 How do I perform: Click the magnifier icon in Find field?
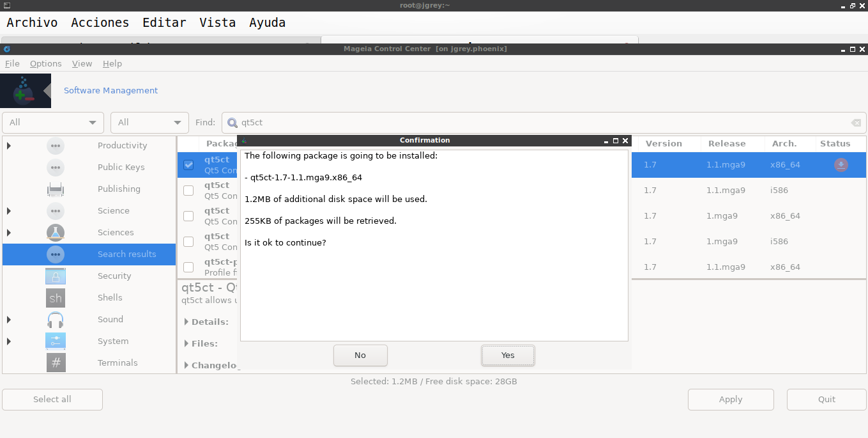coord(232,123)
